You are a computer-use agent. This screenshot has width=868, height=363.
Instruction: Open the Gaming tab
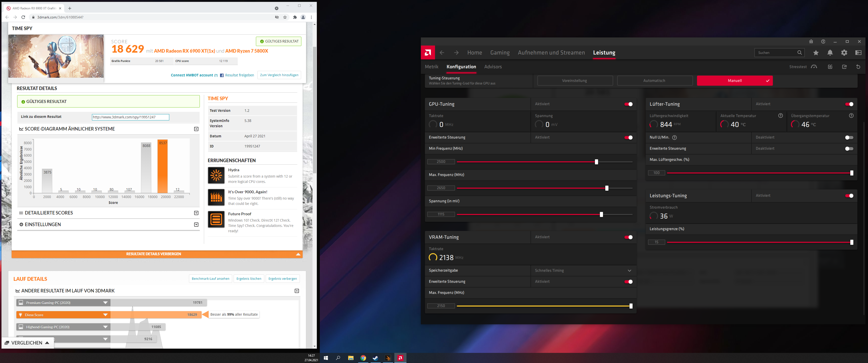tap(500, 53)
